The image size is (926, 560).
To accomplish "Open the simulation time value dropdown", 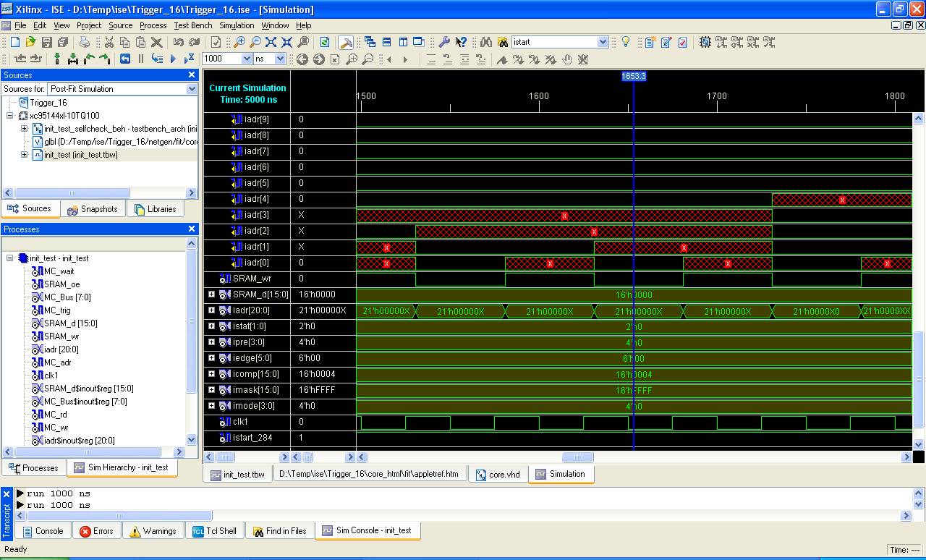I will point(247,59).
